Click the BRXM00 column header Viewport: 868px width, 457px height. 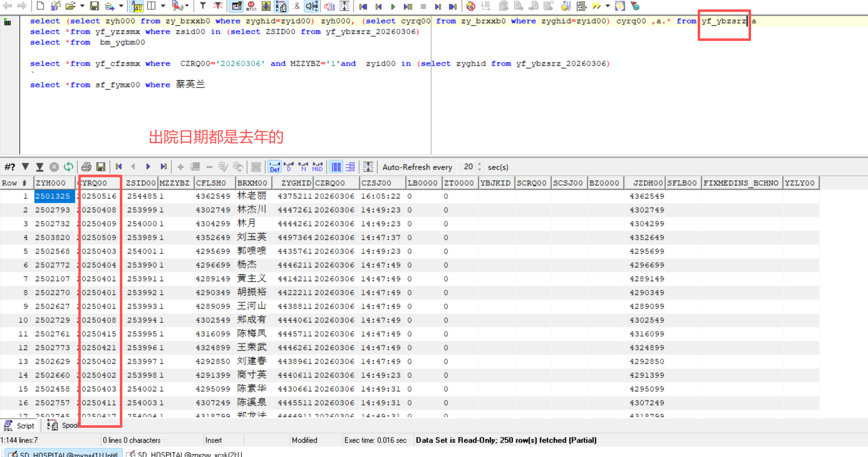(x=252, y=183)
